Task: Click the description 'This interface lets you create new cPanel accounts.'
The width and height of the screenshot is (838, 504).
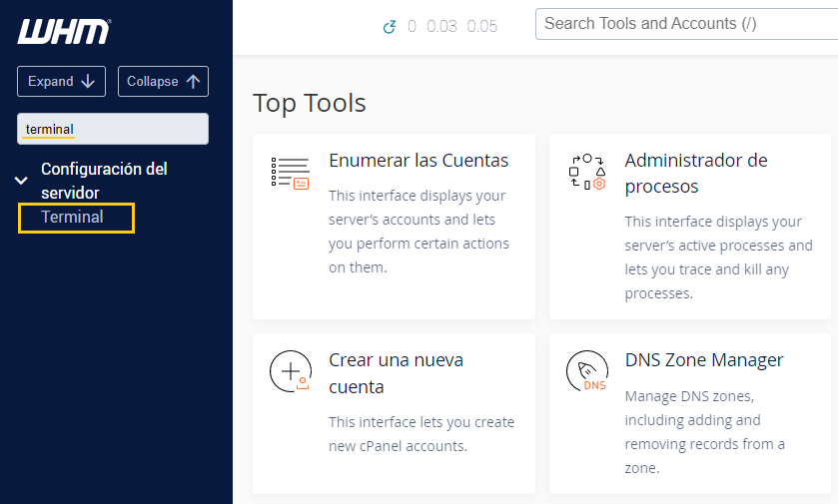Action: click(421, 434)
